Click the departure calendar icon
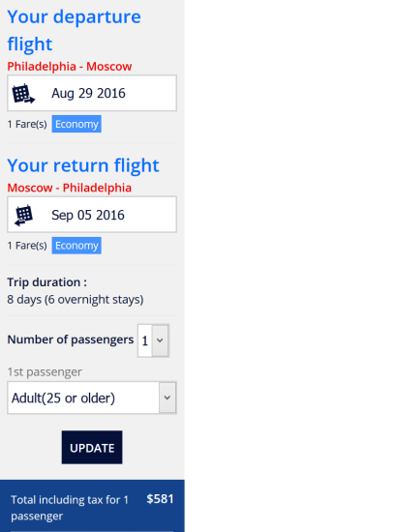 23,93
